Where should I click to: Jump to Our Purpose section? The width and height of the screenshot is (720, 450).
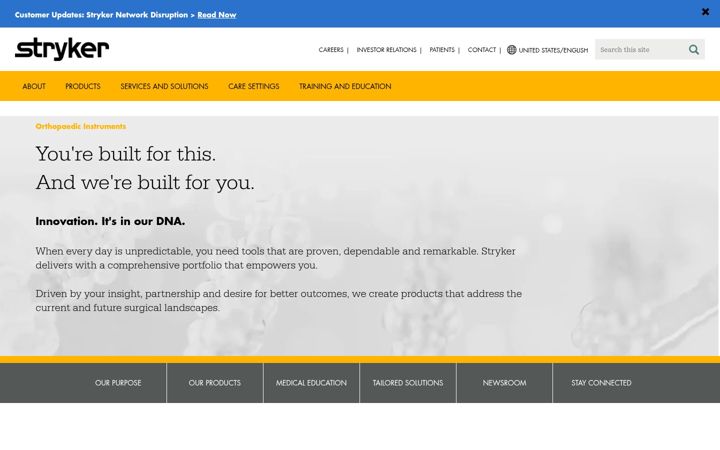[118, 382]
